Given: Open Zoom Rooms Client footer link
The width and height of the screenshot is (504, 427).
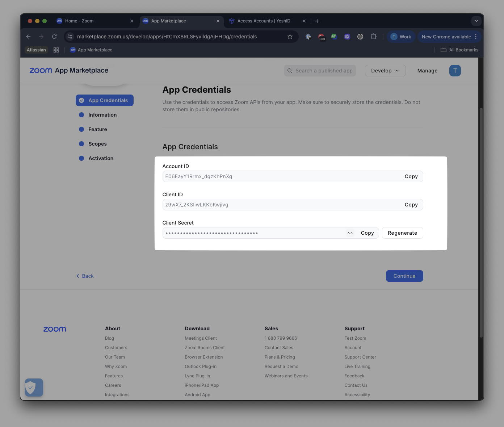Looking at the screenshot, I should coord(205,348).
